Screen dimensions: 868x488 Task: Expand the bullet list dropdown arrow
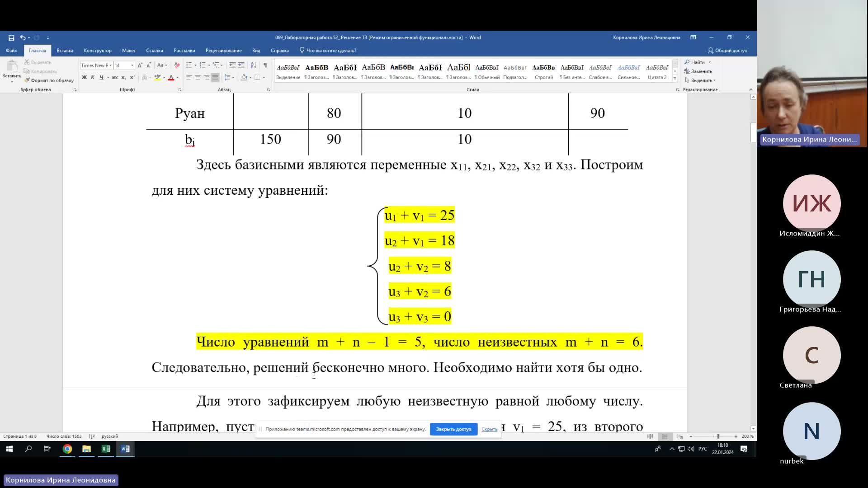[196, 66]
